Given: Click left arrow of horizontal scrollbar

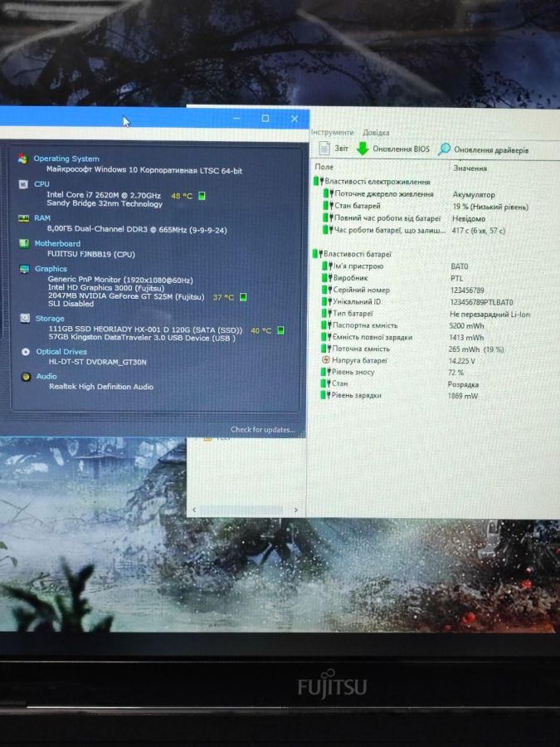Looking at the screenshot, I should click(x=194, y=510).
